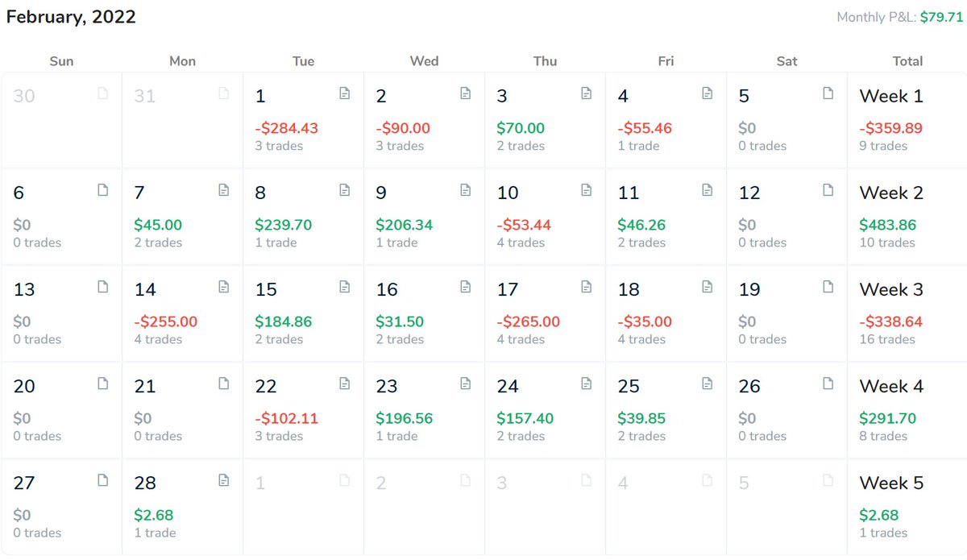Viewport: 967px width, 560px height.
Task: Click the note icon for February 17
Action: coord(586,287)
